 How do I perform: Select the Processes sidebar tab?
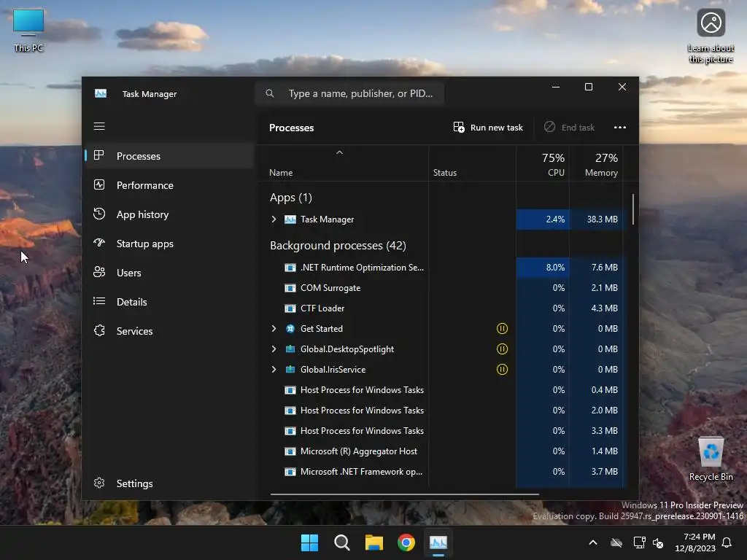pyautogui.click(x=169, y=156)
